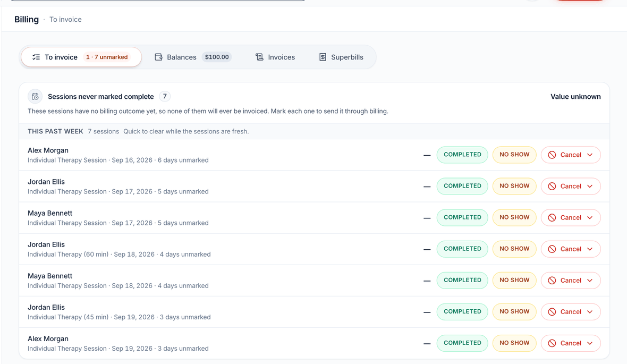The height and width of the screenshot is (364, 627).
Task: Mark Jordan Ellis Sep 17 session as Completed
Action: (462, 187)
